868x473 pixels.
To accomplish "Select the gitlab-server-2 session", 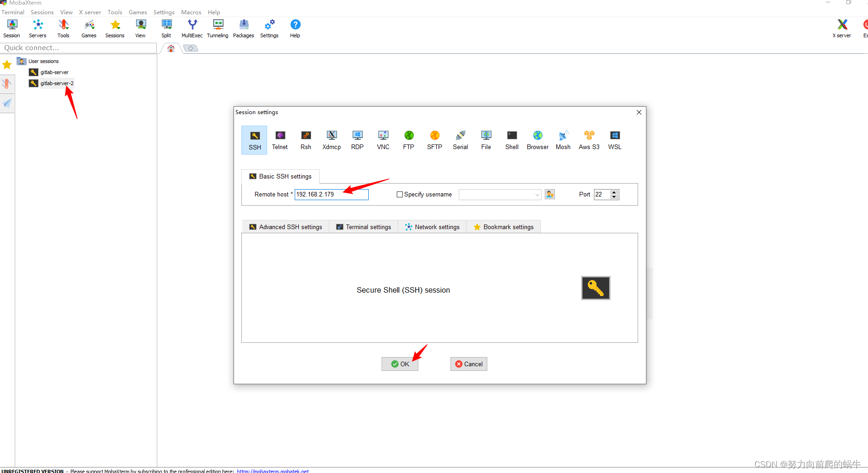I will click(x=57, y=83).
